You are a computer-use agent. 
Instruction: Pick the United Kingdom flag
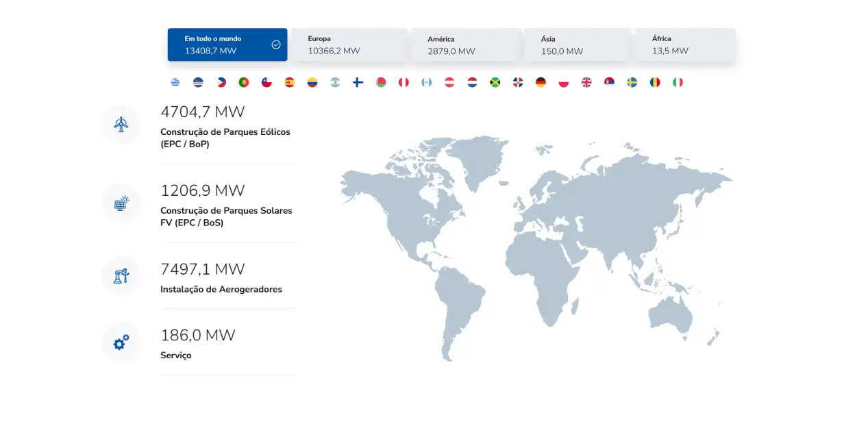coord(586,82)
